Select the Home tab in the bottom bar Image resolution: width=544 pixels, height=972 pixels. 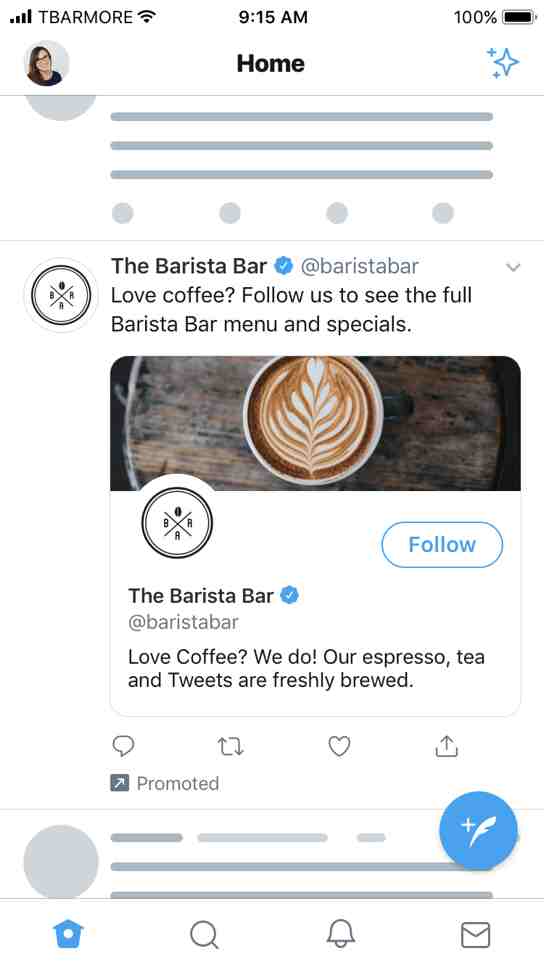pyautogui.click(x=68, y=934)
